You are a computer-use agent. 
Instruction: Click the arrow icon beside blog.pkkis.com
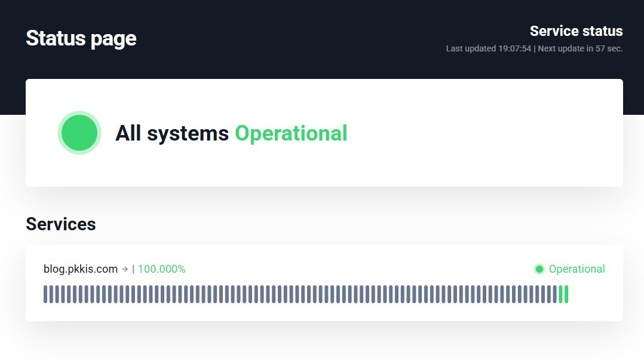point(125,269)
